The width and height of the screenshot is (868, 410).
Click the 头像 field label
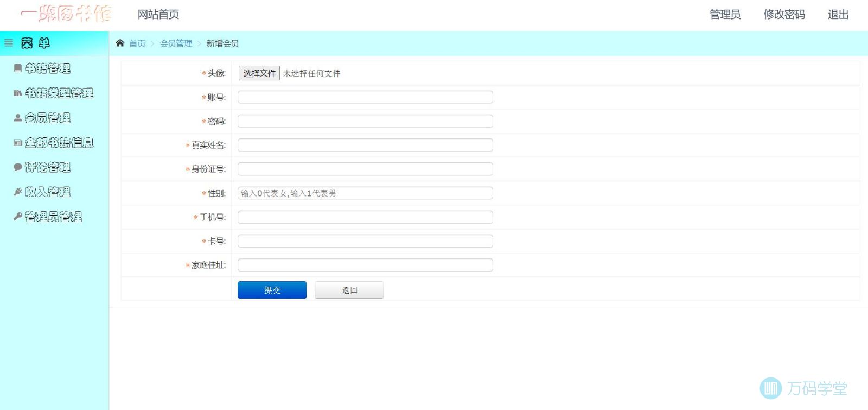point(216,73)
